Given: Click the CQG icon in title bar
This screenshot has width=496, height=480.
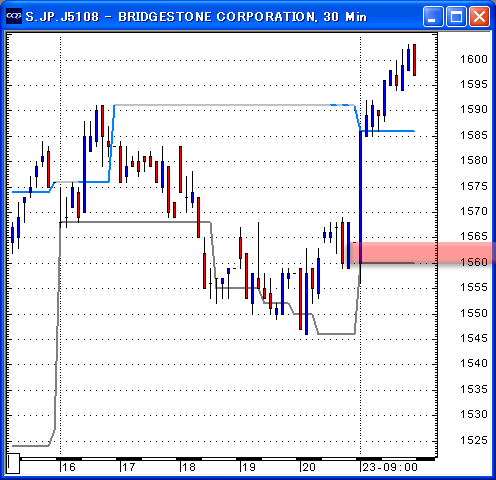Looking at the screenshot, I should (x=14, y=16).
